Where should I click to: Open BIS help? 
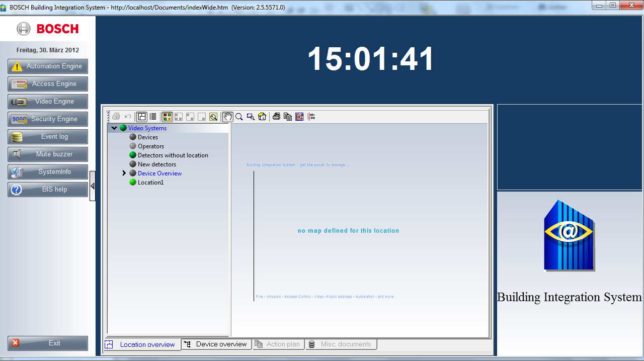[48, 190]
